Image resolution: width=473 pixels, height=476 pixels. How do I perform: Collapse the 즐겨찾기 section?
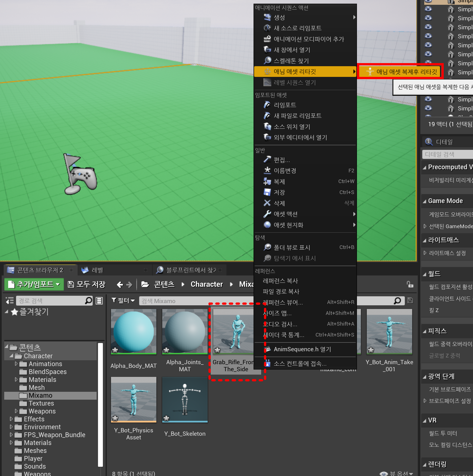point(6,312)
